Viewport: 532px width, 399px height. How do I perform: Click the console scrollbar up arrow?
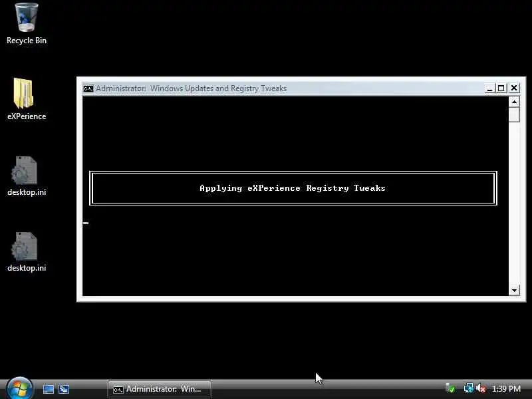coord(514,102)
